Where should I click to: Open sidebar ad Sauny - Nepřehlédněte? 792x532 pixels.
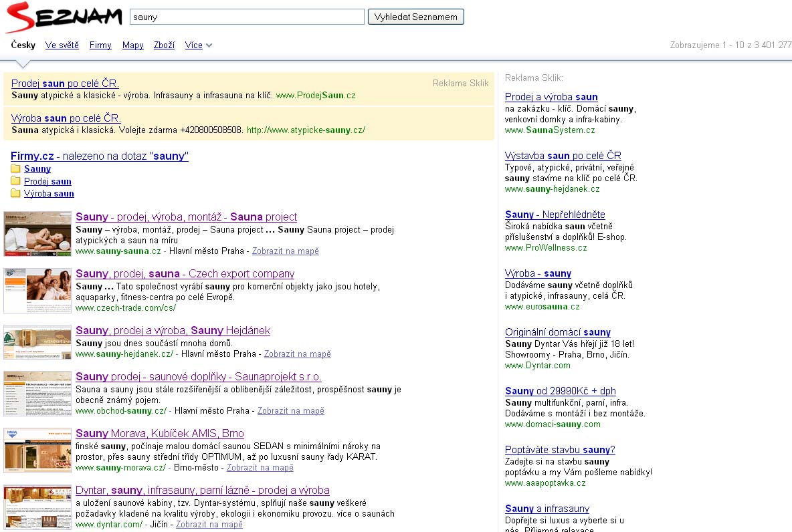coord(555,215)
